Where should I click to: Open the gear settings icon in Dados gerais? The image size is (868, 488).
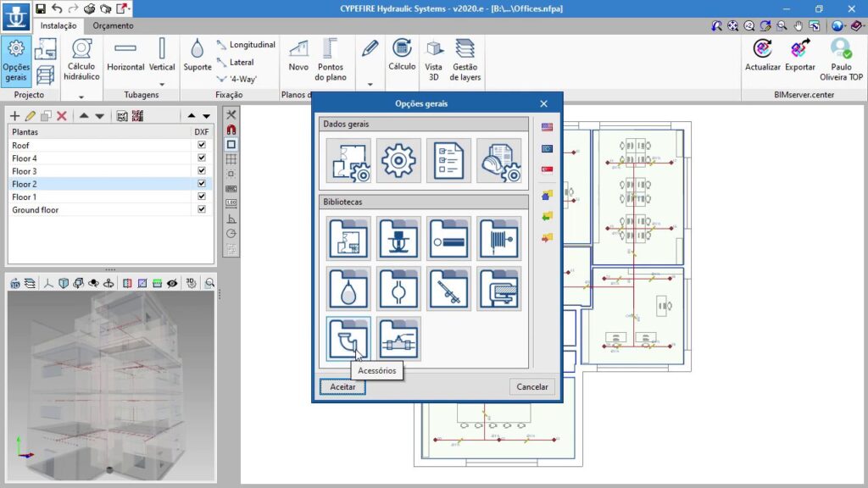pos(398,160)
